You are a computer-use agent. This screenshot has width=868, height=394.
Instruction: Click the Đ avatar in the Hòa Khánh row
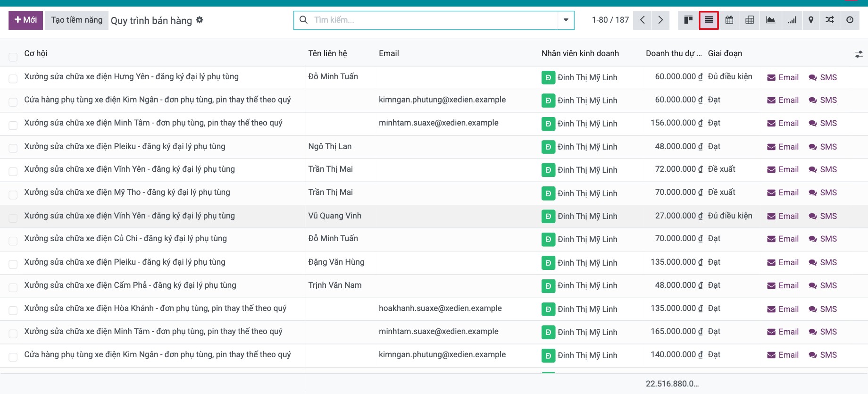click(x=548, y=309)
